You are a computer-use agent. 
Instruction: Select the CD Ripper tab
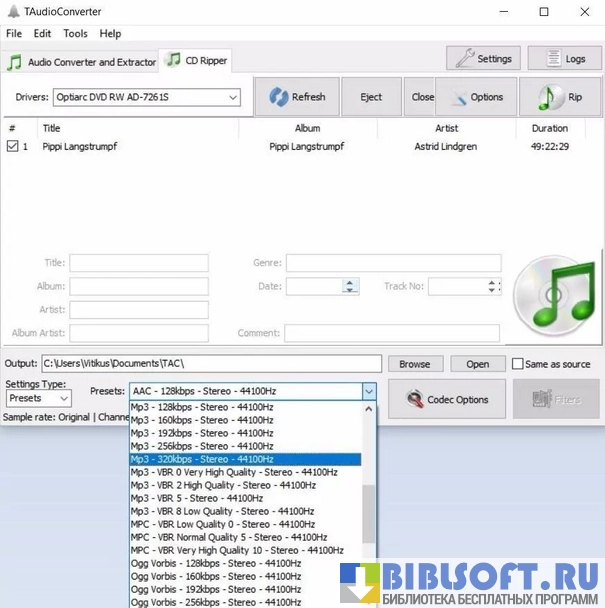click(x=197, y=61)
